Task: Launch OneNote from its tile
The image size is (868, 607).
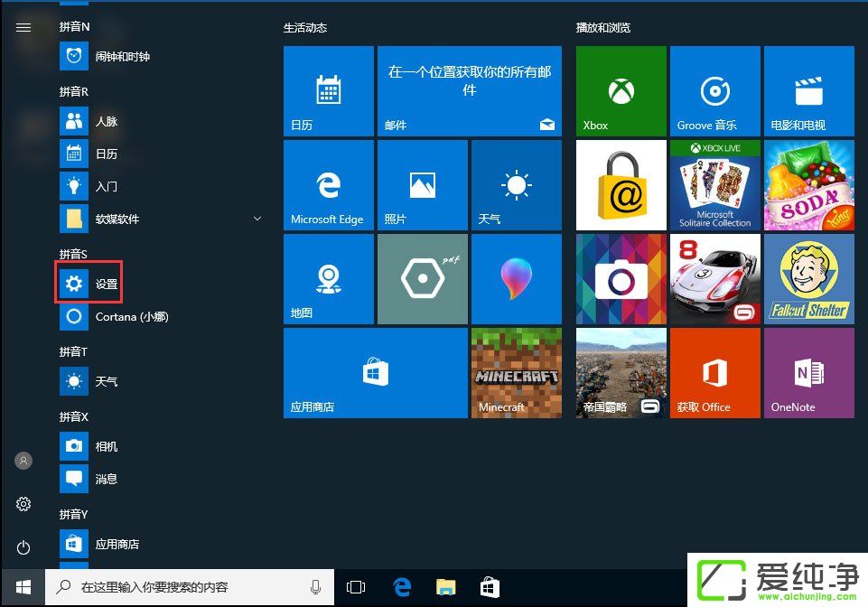Action: click(x=808, y=372)
